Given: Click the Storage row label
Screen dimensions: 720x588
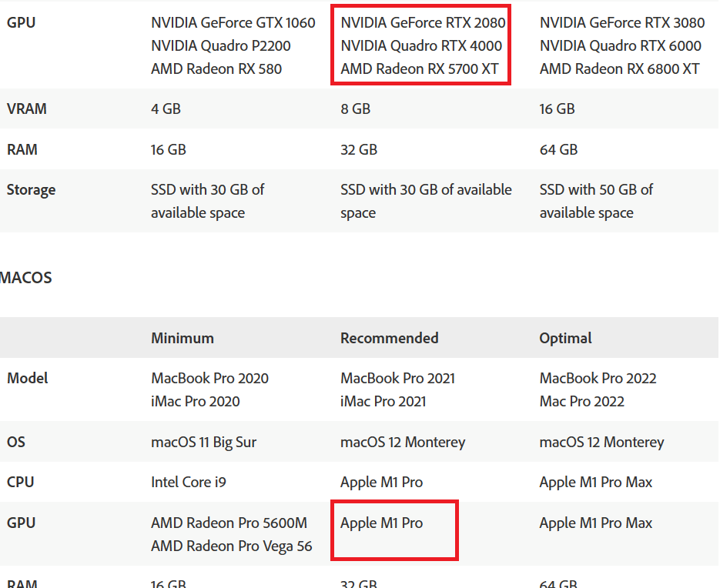Looking at the screenshot, I should point(31,189).
